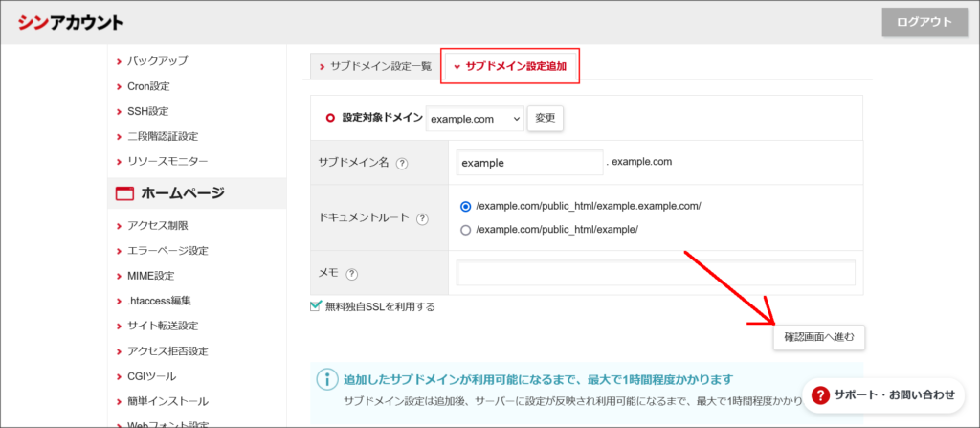Screen dimensions: 980x428
Task: Click the info icon in the notice box
Action: coord(328,379)
